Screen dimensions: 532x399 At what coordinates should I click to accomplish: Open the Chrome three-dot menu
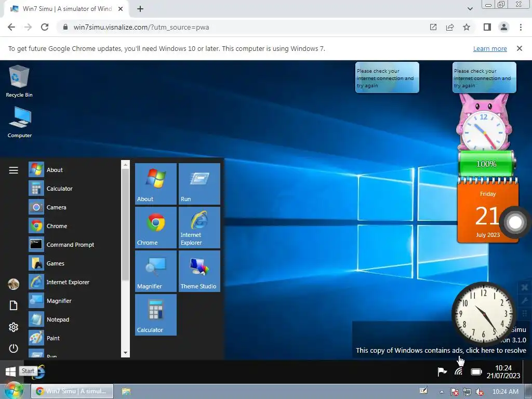point(521,27)
